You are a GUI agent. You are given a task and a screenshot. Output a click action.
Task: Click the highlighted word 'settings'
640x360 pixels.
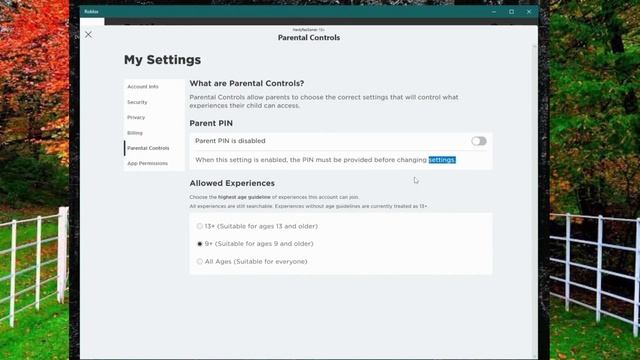[442, 160]
